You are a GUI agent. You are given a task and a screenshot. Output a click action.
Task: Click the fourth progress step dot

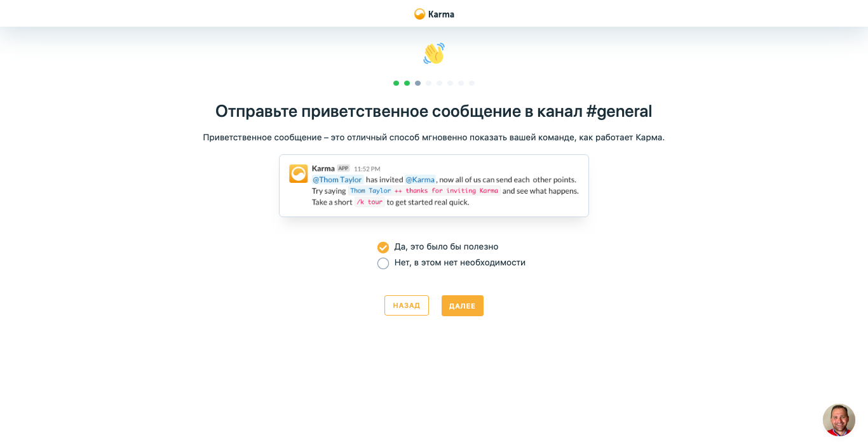[x=429, y=83]
